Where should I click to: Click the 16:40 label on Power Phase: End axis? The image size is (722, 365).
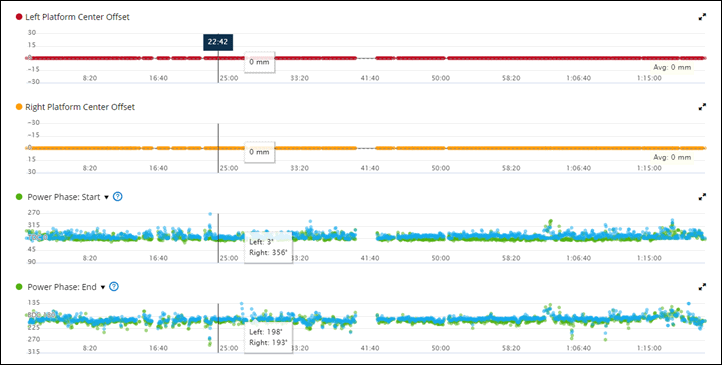158,349
